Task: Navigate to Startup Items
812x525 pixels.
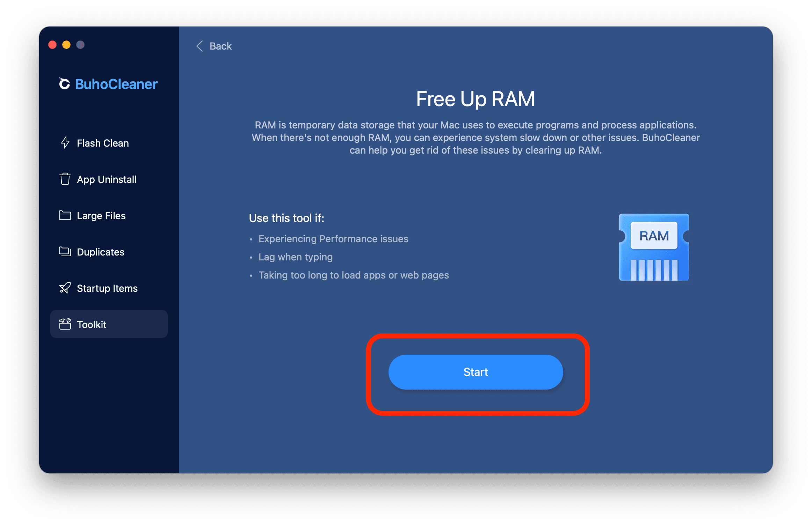Action: (107, 288)
